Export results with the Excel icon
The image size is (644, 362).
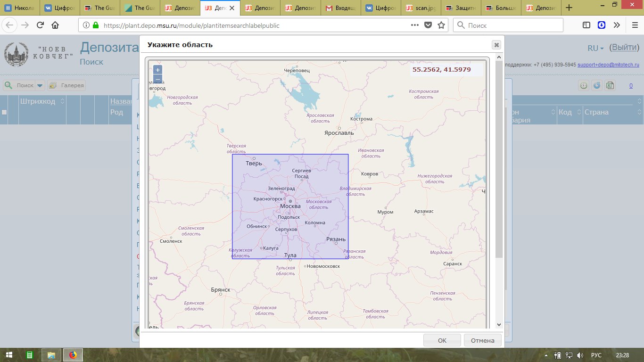tap(610, 85)
